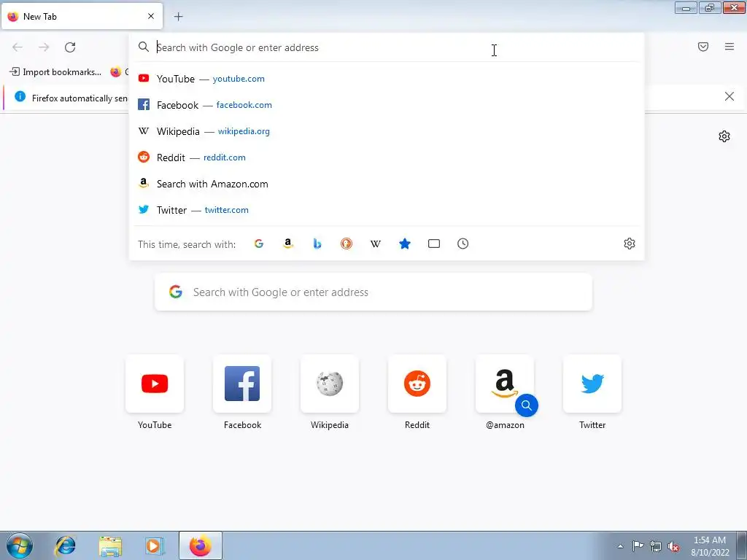Search this time with Bing icon
The width and height of the screenshot is (747, 560).
317,244
